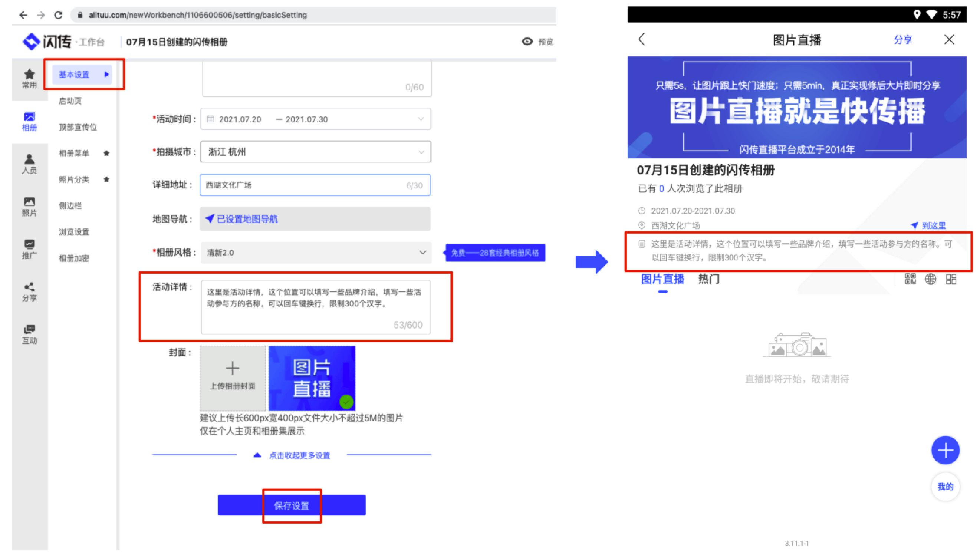Open the 活动时间 date range dropdown
Screen dimensions: 980x557
point(316,119)
